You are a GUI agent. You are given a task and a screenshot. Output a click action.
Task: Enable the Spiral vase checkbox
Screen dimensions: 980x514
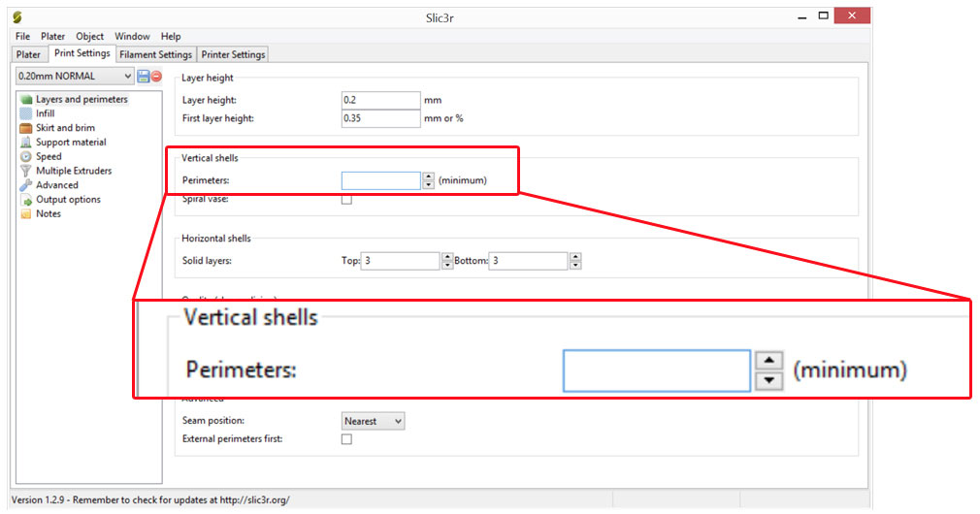pos(346,200)
